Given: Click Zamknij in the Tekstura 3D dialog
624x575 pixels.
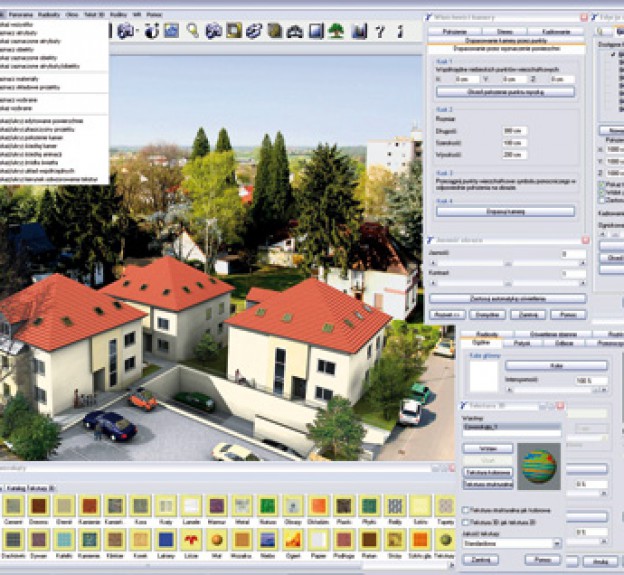Looking at the screenshot, I should pos(480,560).
